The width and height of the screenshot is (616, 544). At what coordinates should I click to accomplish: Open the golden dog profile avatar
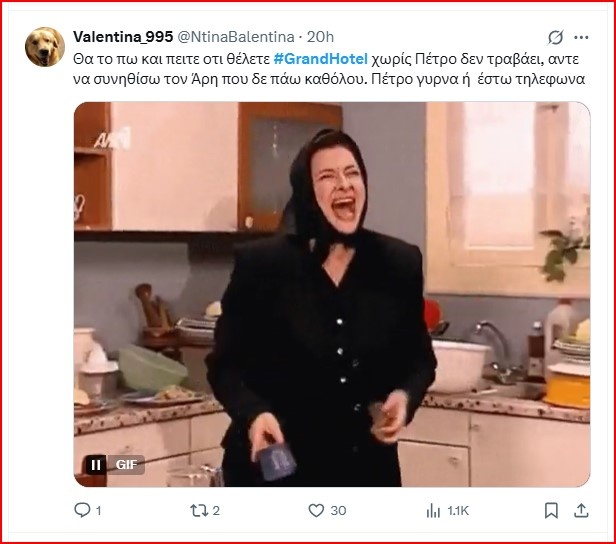point(45,47)
